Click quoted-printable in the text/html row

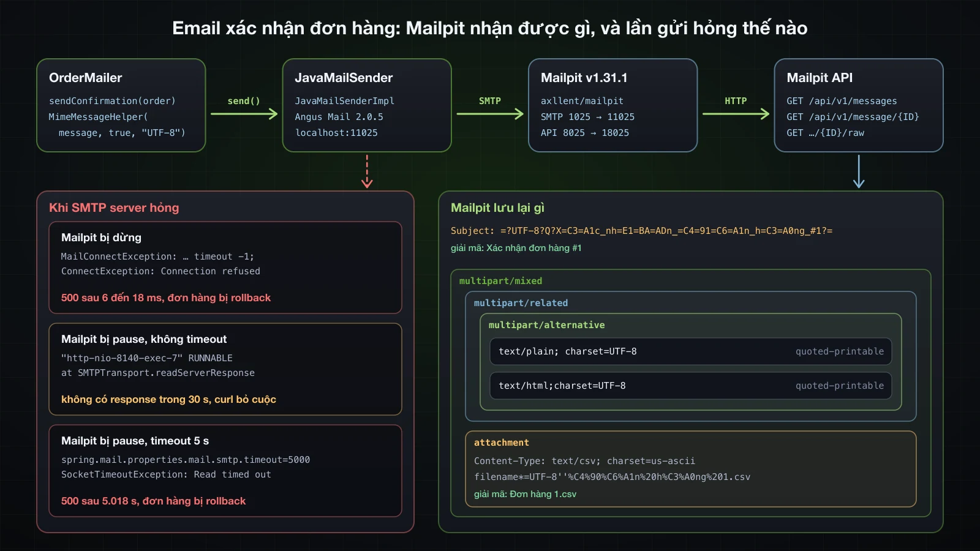pos(840,386)
